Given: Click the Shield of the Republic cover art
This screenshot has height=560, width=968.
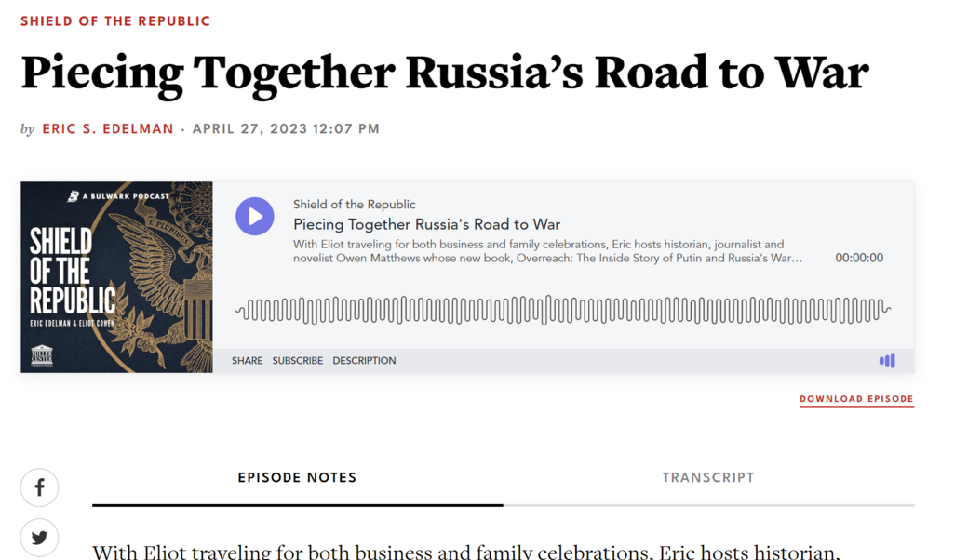Looking at the screenshot, I should point(116,277).
